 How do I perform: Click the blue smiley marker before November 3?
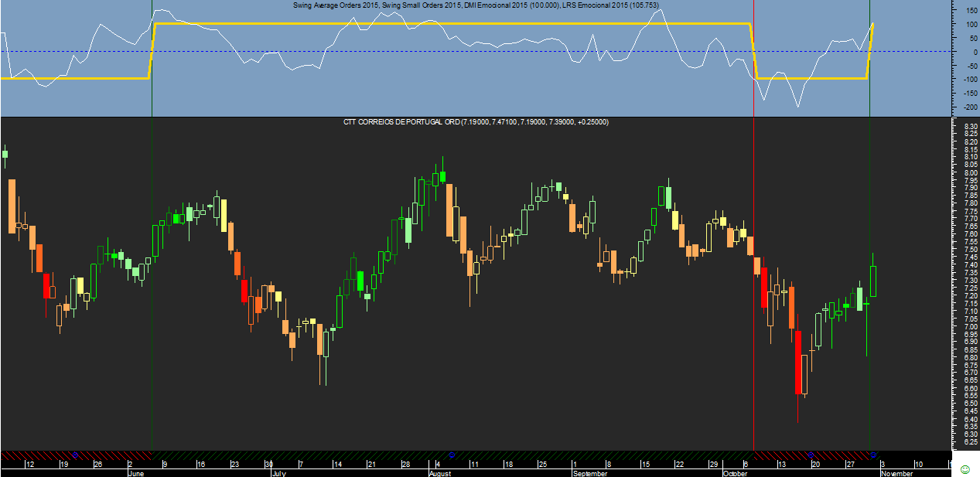click(873, 454)
